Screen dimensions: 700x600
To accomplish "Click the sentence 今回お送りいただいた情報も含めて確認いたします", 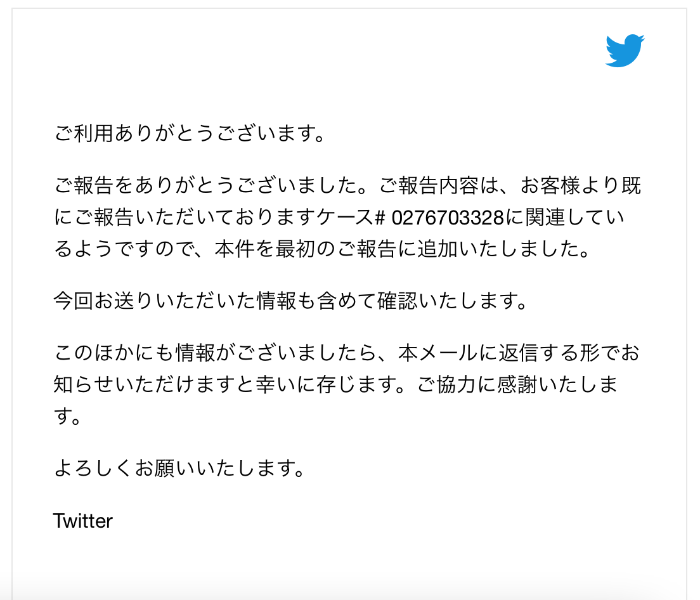I will [291, 301].
